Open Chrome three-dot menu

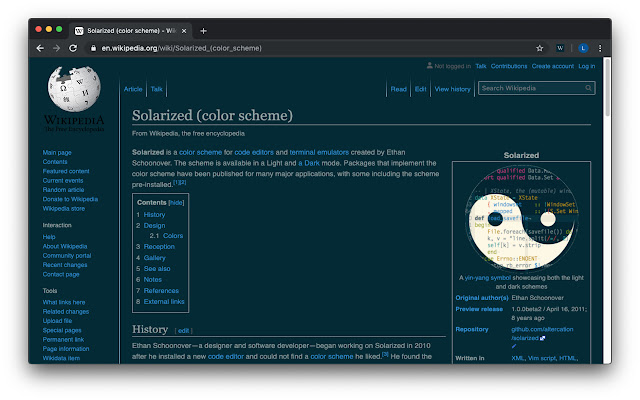(x=600, y=48)
